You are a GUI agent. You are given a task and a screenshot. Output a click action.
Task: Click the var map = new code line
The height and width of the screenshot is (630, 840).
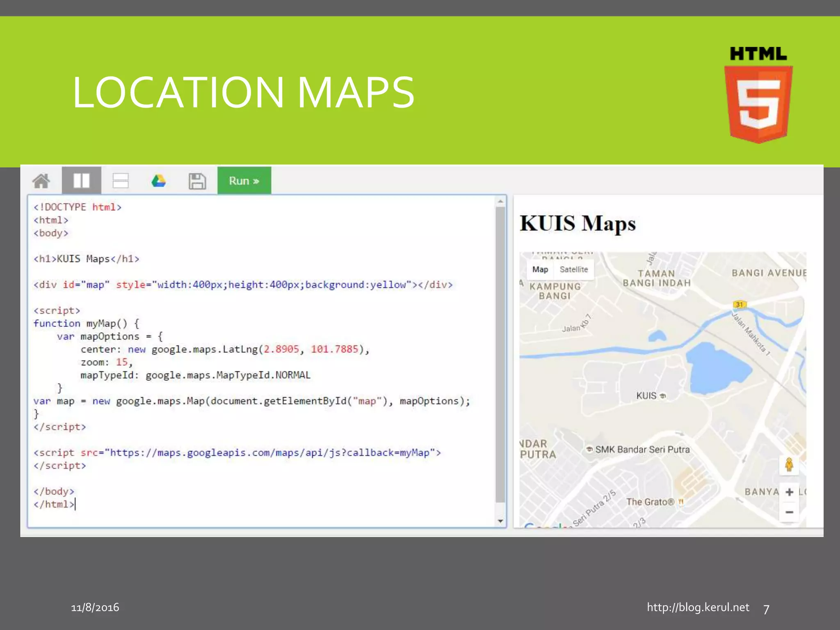click(252, 401)
